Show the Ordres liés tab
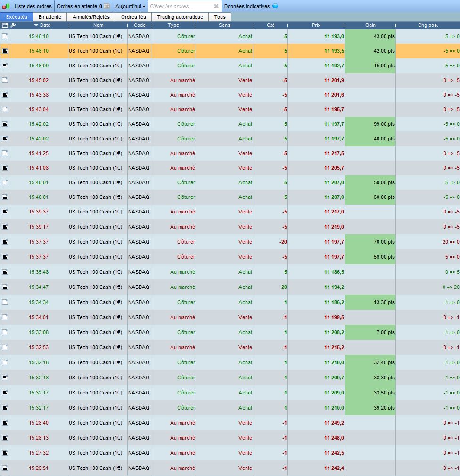Viewport: 460px width, 476px height. (133, 17)
